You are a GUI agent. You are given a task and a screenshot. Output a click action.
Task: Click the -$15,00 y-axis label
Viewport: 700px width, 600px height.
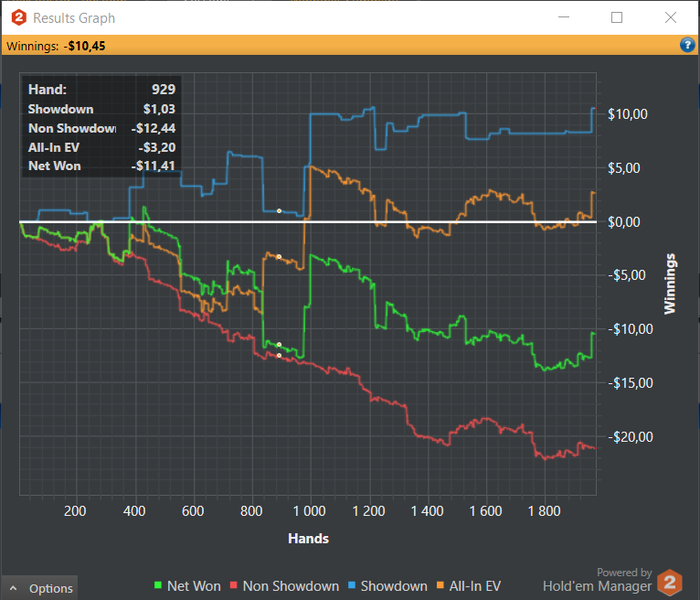point(630,383)
